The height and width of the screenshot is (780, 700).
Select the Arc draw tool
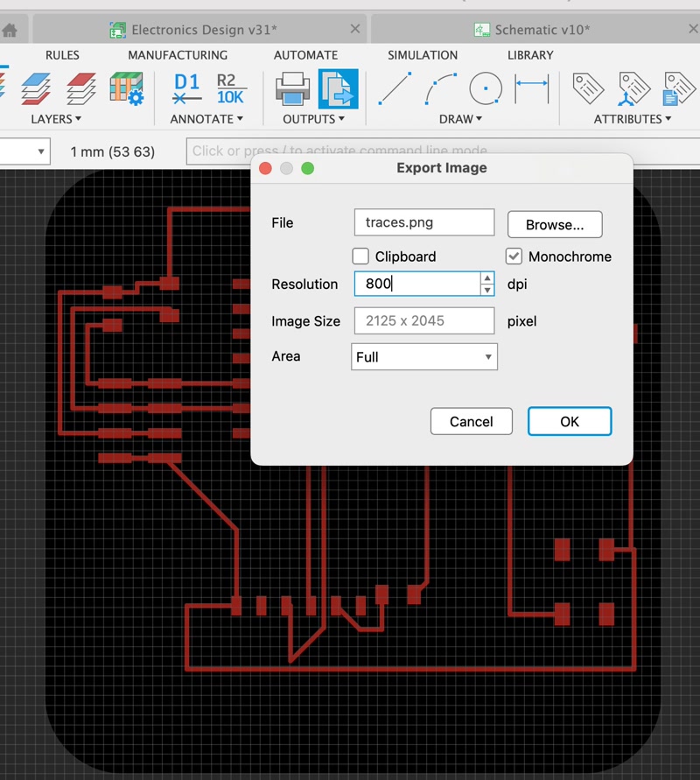coord(440,88)
